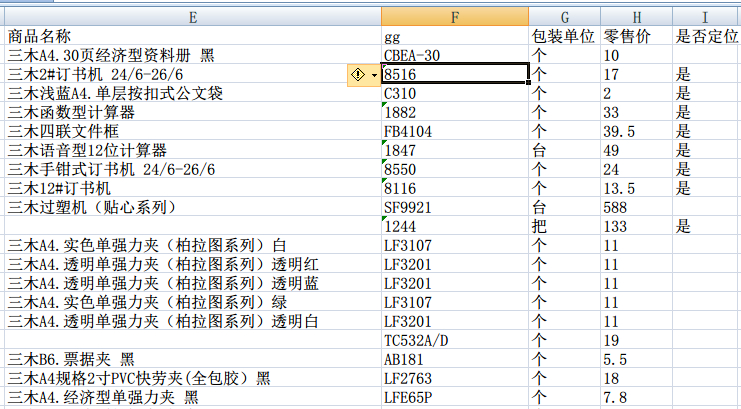Select the active cell containing 8516

(x=455, y=75)
